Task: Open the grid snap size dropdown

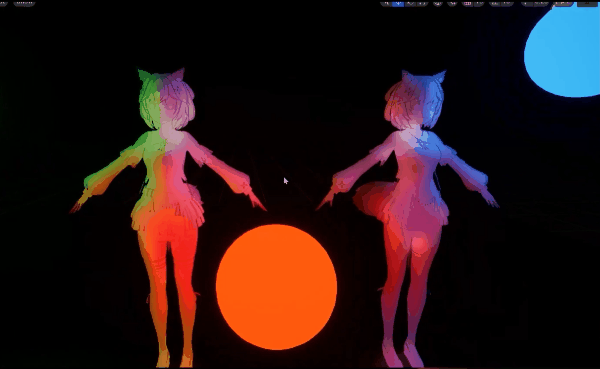Action: [479, 3]
